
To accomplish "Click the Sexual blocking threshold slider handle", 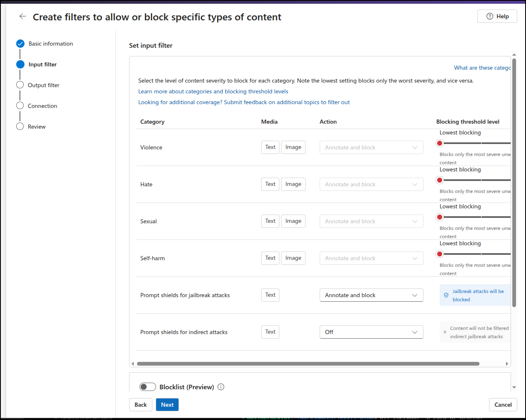I will tap(440, 217).
